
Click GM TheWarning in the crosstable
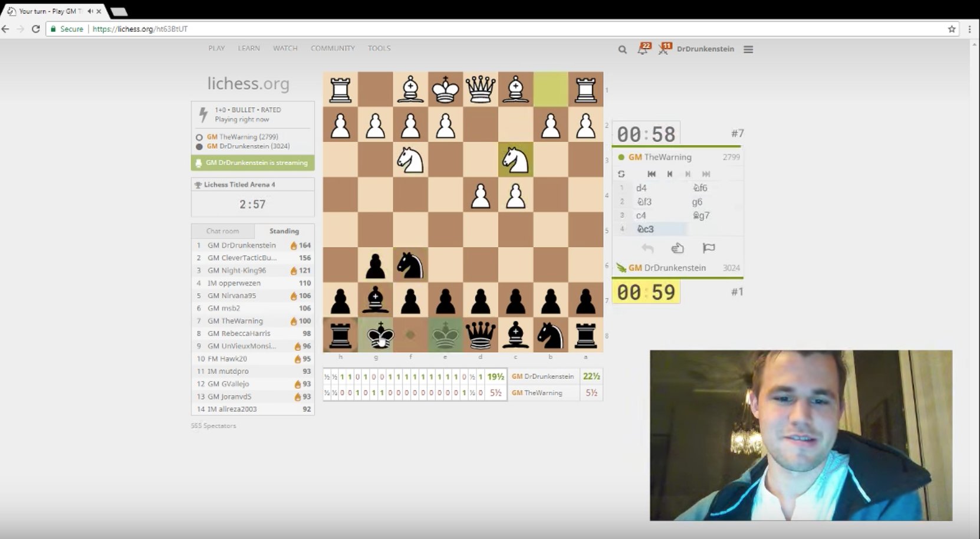click(x=537, y=393)
